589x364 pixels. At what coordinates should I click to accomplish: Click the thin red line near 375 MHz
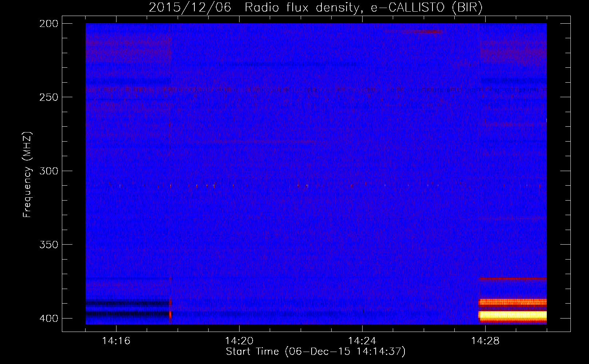click(513, 279)
